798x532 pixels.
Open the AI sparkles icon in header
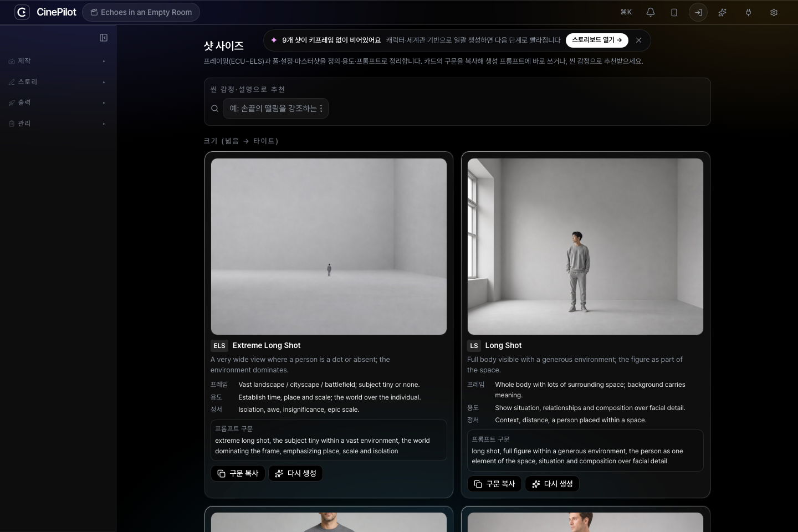[x=723, y=12]
